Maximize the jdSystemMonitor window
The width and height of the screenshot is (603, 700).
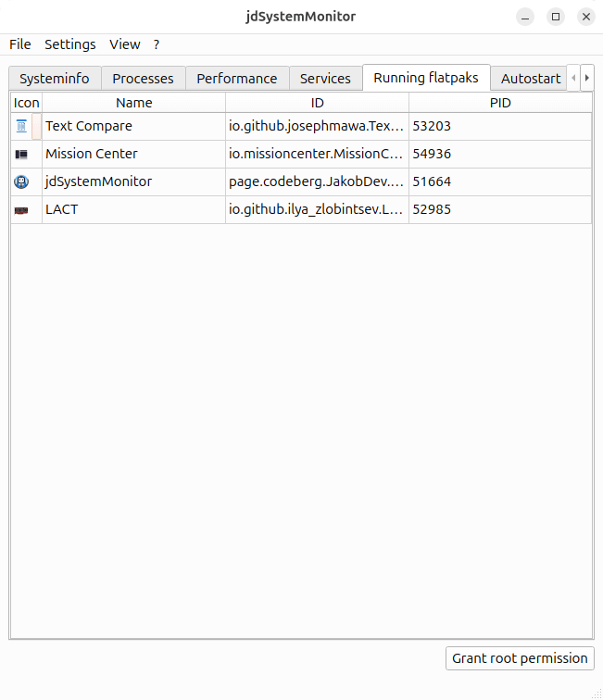556,17
